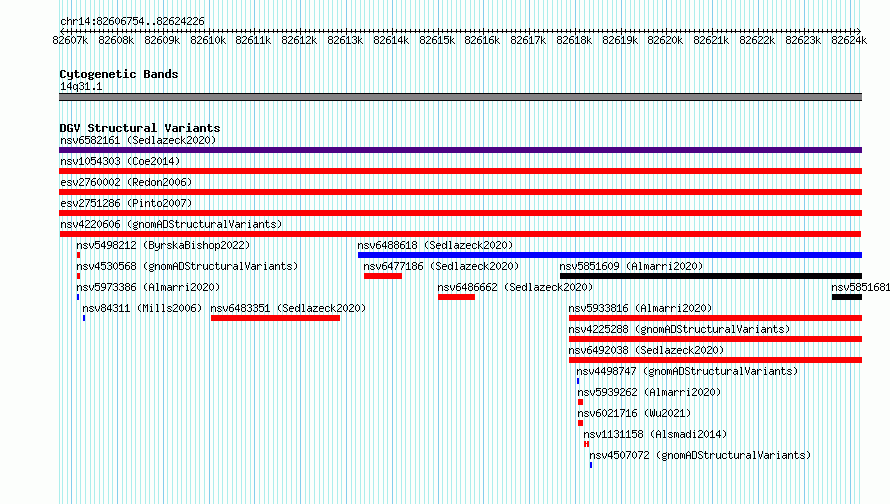Viewport: 890px width, 504px height.
Task: Click the nsv5498212 (ByrskaBishop2022) label
Action: pos(163,245)
